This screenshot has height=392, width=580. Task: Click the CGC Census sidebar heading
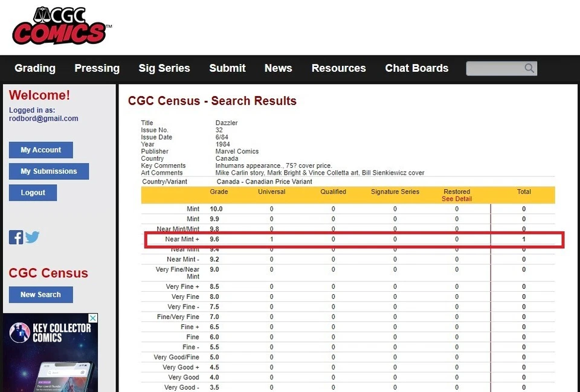[48, 273]
